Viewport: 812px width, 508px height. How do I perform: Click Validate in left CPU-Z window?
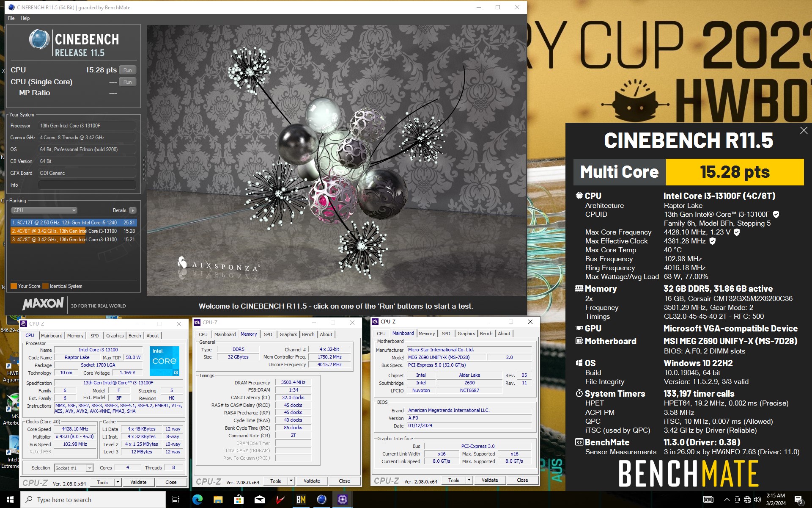click(138, 482)
